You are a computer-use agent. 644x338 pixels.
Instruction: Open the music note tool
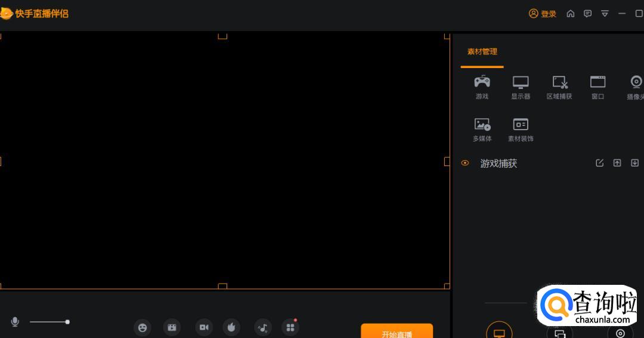[x=263, y=327]
